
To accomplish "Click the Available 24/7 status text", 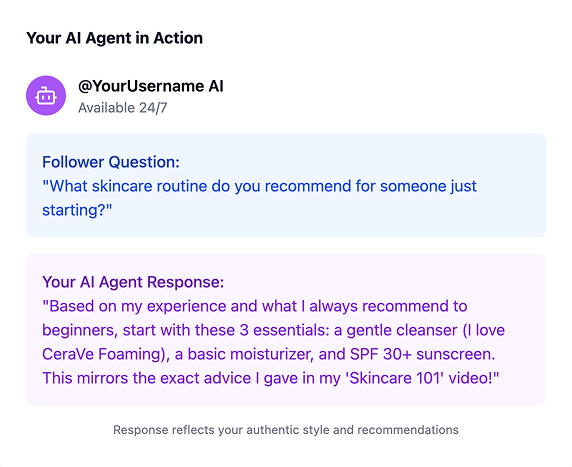I will click(x=123, y=108).
